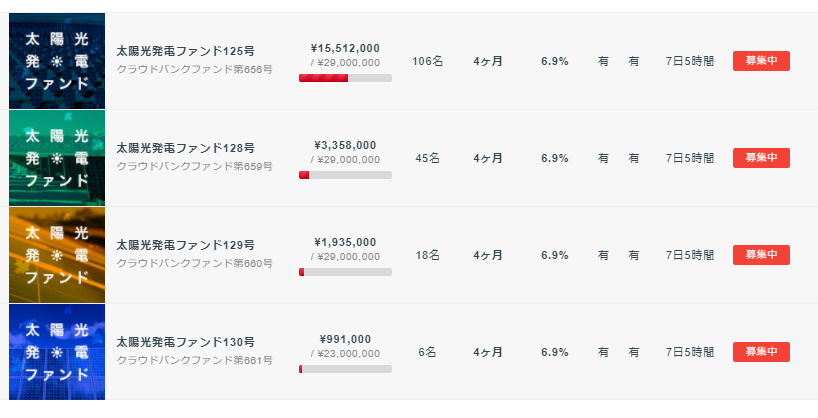Screen dimensions: 818x418
Task: Click progress bar under ¥991,000
Action: pos(345,369)
